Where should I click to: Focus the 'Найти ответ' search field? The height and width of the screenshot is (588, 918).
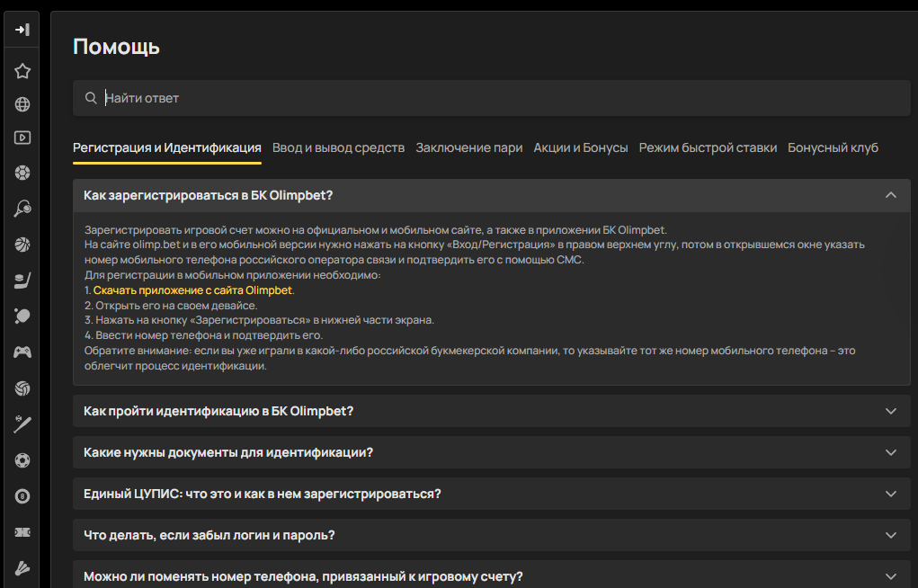(x=491, y=98)
